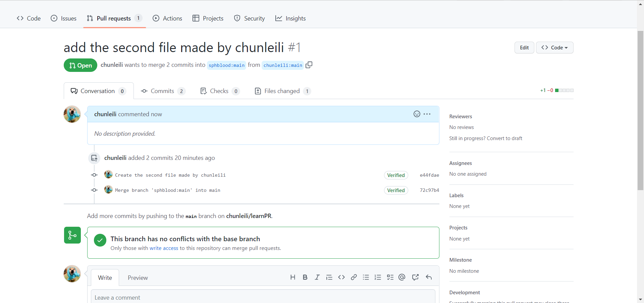Switch to the Checks tab
The height and width of the screenshot is (303, 644).
[x=220, y=91]
